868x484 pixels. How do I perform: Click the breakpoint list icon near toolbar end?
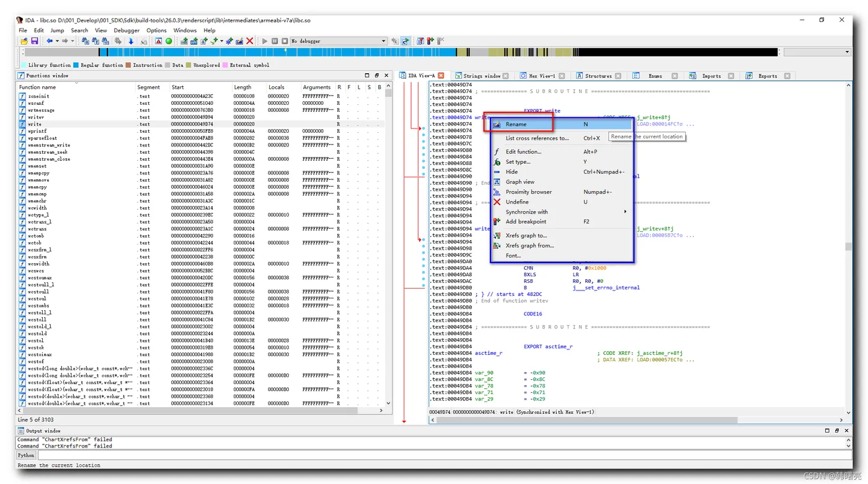pyautogui.click(x=420, y=41)
